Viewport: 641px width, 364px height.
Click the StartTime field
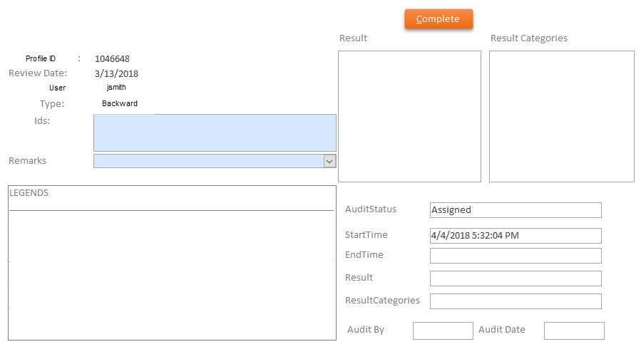coord(516,236)
